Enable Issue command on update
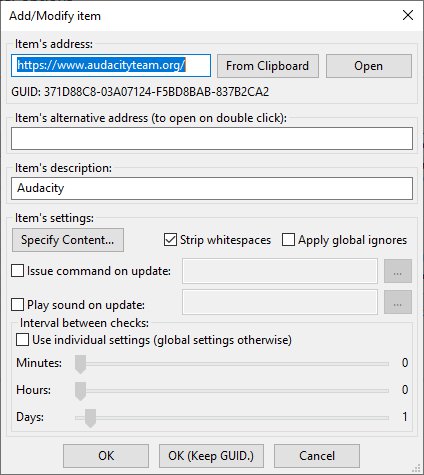The width and height of the screenshot is (424, 475). click(x=17, y=271)
